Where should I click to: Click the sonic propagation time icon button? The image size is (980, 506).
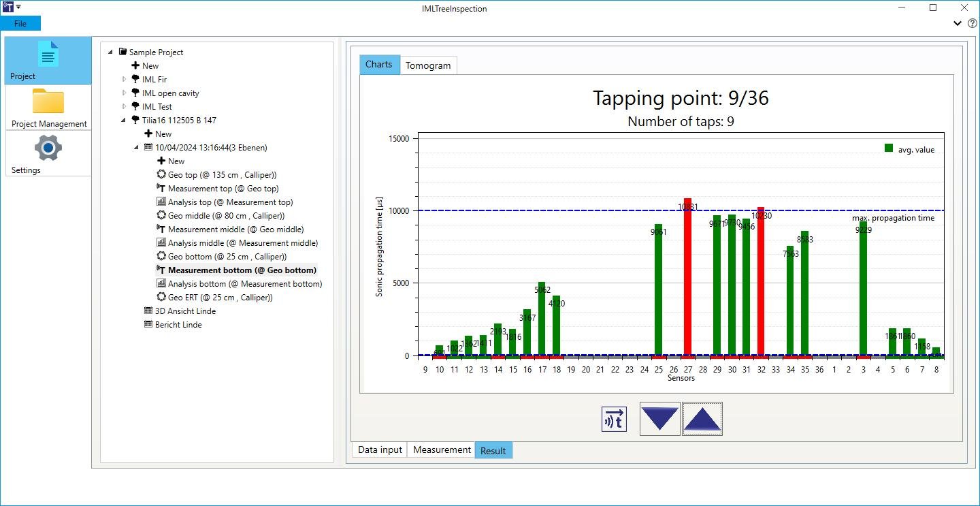pyautogui.click(x=614, y=420)
